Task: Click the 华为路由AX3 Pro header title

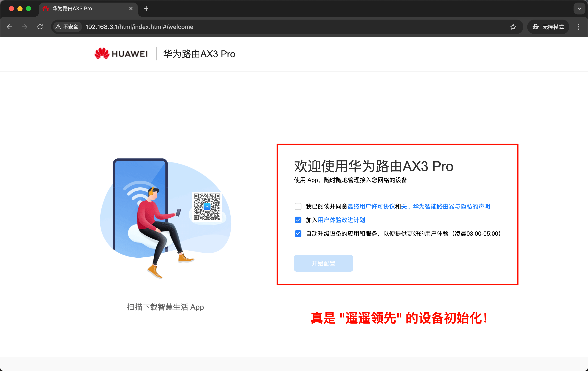Action: pos(199,54)
